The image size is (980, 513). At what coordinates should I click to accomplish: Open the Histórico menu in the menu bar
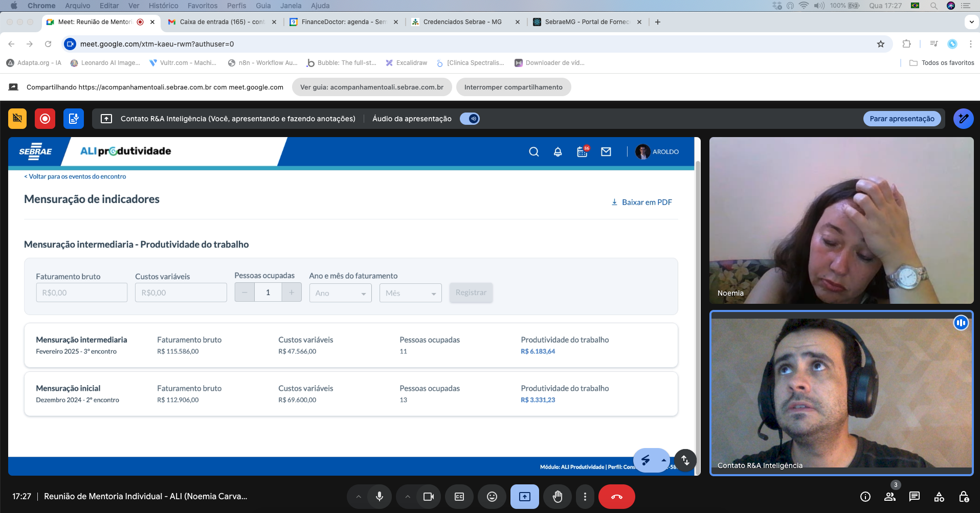click(x=164, y=6)
